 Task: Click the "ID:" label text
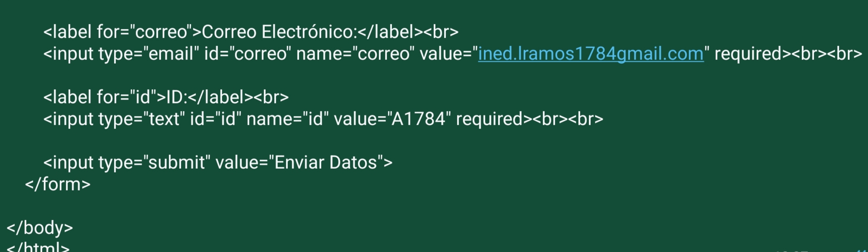point(177,98)
